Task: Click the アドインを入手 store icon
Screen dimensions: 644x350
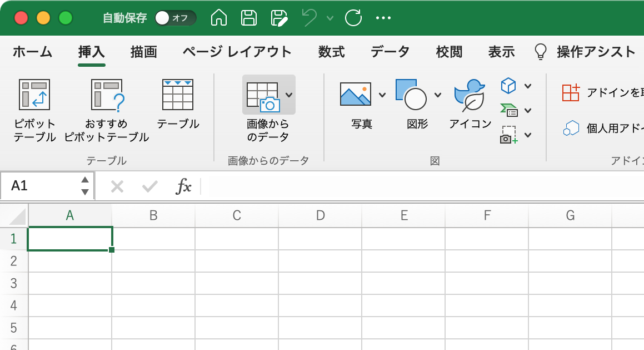Action: tap(571, 92)
